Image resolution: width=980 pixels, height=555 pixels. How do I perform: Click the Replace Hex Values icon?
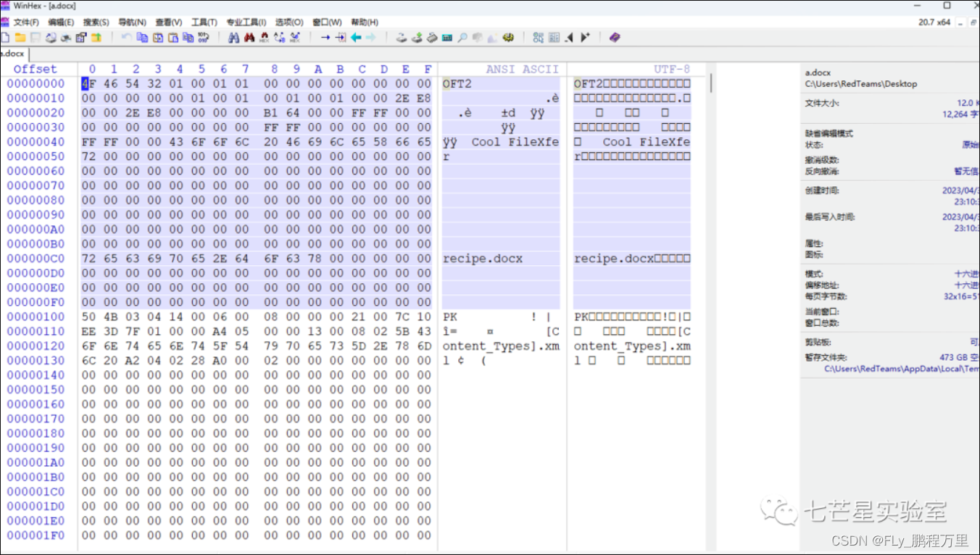point(295,37)
